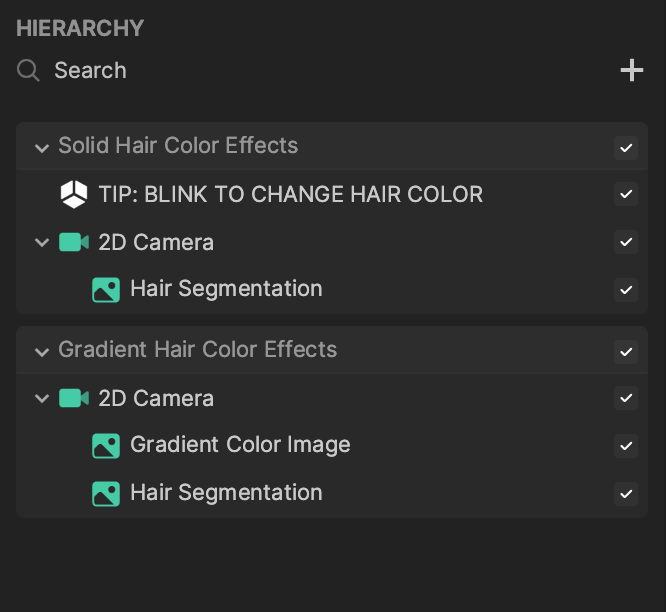
Task: Select the Gradient Hair Color Effects label
Action: (197, 350)
